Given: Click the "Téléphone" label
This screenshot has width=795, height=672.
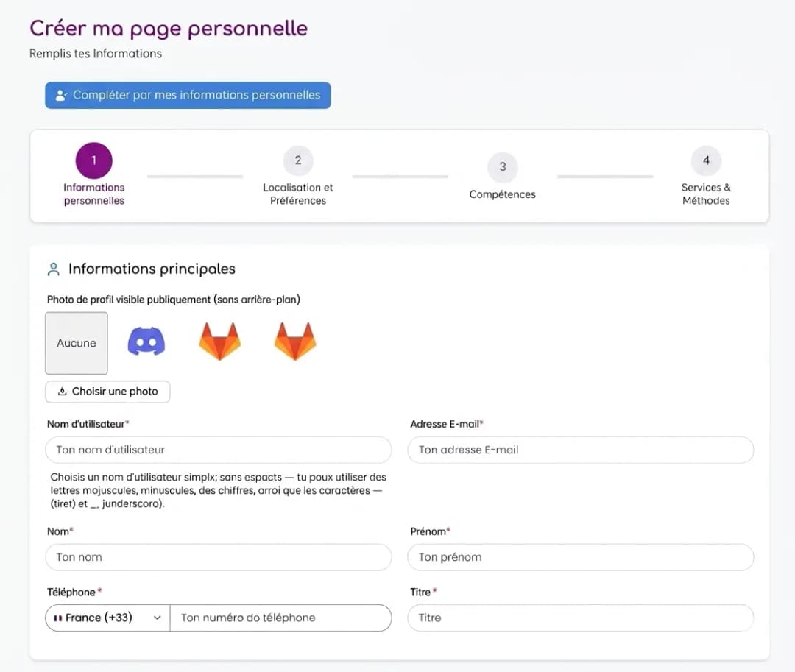Looking at the screenshot, I should [74, 592].
